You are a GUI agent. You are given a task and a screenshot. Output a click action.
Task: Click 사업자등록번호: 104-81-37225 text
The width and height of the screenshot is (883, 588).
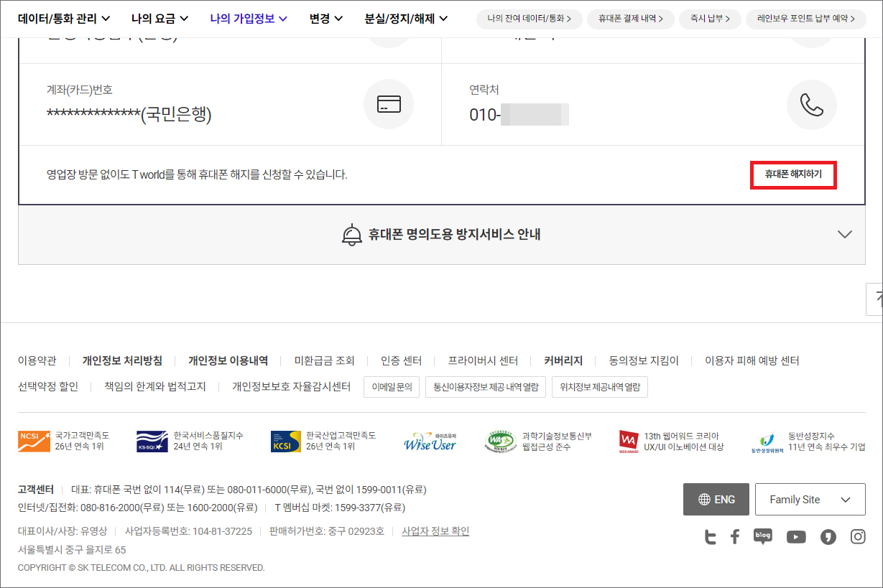(188, 531)
